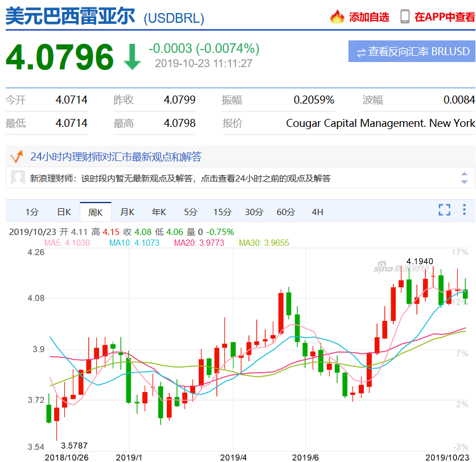Screen dimensions: 476x462
Task: Open fullscreen chart view icon
Action: (445, 209)
